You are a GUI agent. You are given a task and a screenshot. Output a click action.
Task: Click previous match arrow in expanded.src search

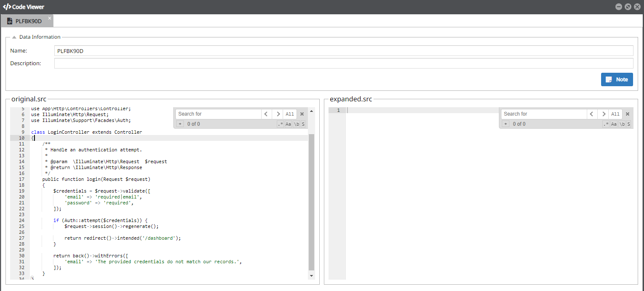(x=592, y=114)
